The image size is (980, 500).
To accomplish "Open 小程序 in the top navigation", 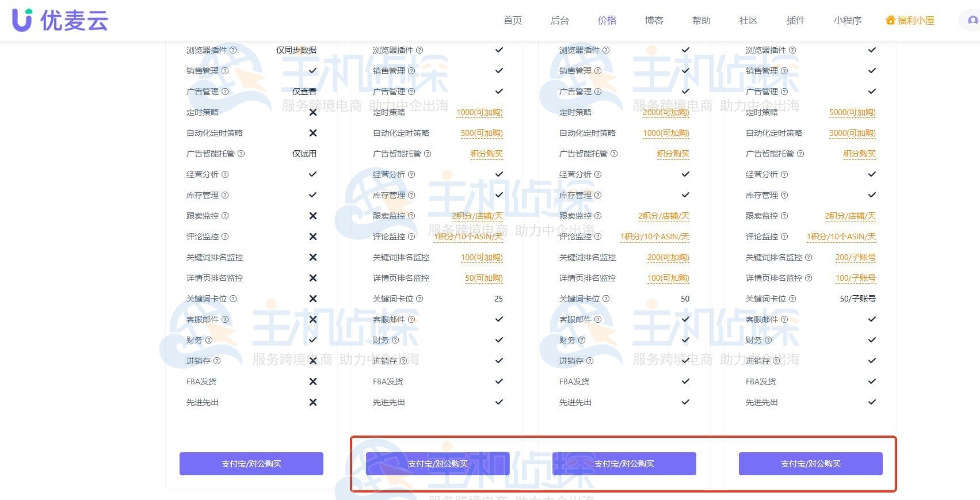I will (x=848, y=20).
